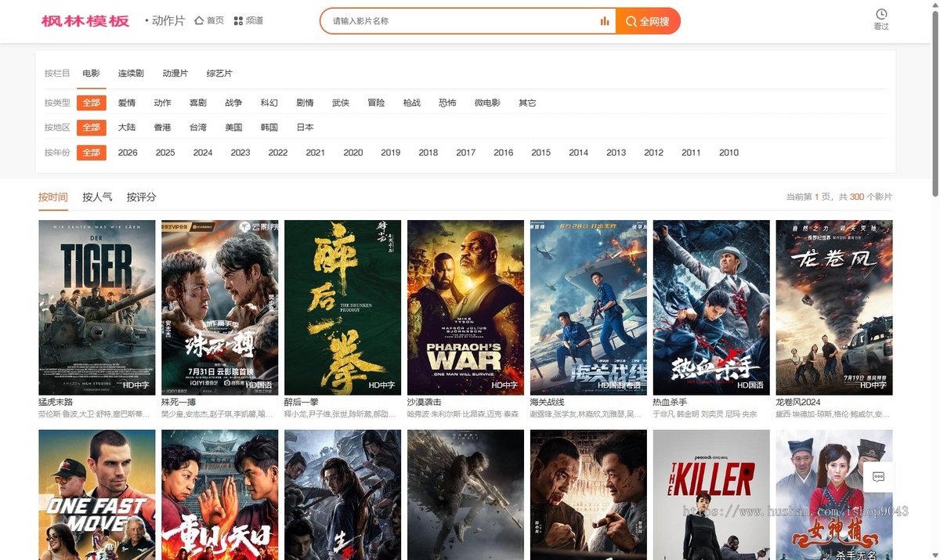The height and width of the screenshot is (560, 940).
Task: Filter by genre 喜剧
Action: click(197, 103)
